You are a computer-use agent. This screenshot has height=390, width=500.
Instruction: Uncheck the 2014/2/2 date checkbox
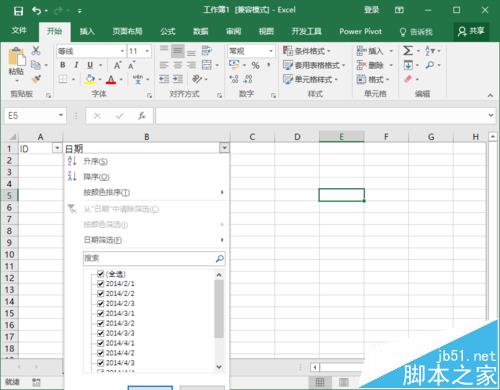click(x=100, y=293)
